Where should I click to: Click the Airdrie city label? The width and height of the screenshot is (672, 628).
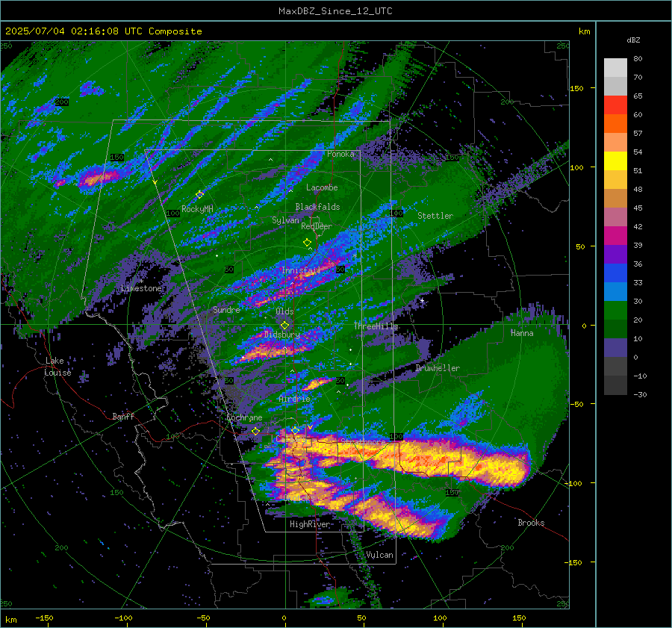[294, 399]
